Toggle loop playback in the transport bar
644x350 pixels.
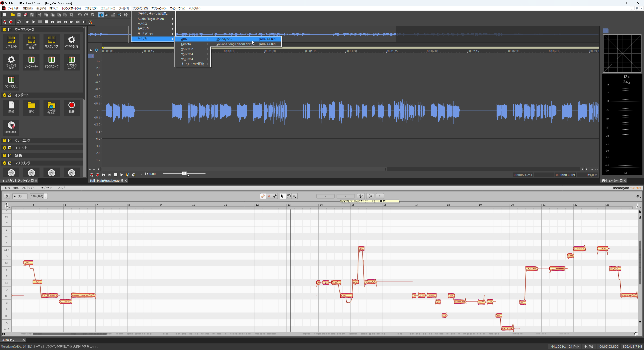tap(19, 22)
